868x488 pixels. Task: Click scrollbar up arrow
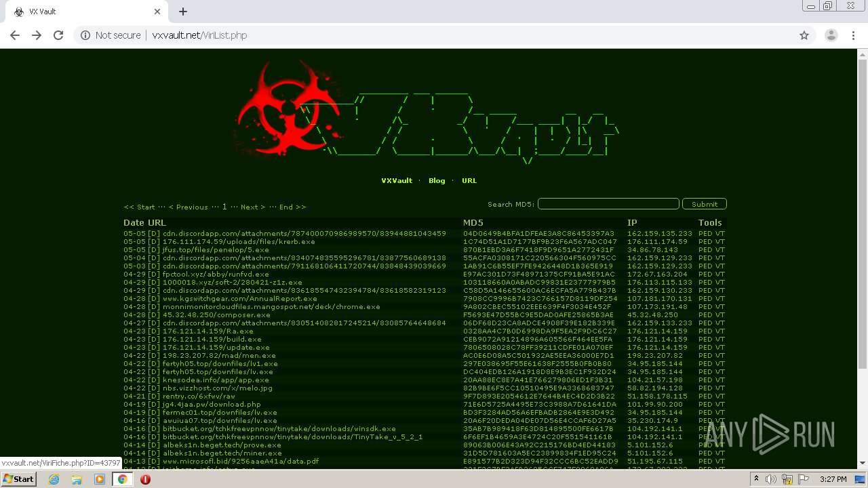pyautogui.click(x=863, y=54)
